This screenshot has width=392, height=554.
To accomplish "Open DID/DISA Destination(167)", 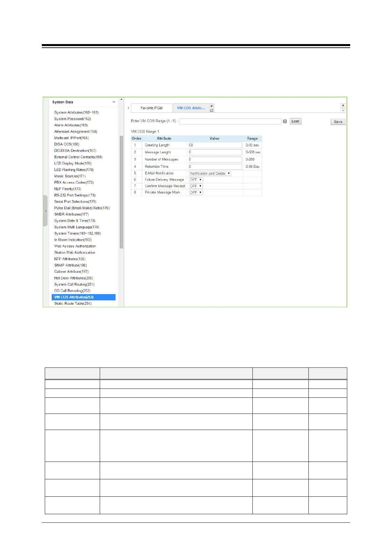I will (x=75, y=151).
